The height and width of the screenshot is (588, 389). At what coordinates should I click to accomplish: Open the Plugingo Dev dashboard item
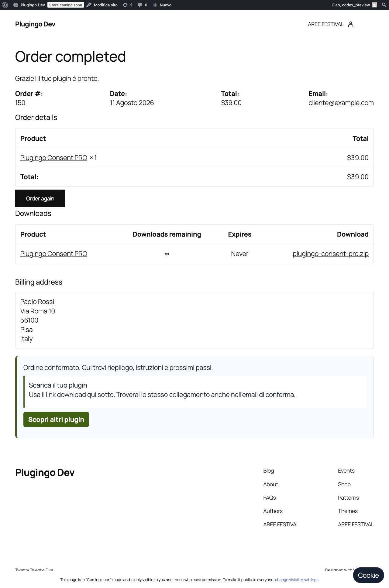coord(29,5)
